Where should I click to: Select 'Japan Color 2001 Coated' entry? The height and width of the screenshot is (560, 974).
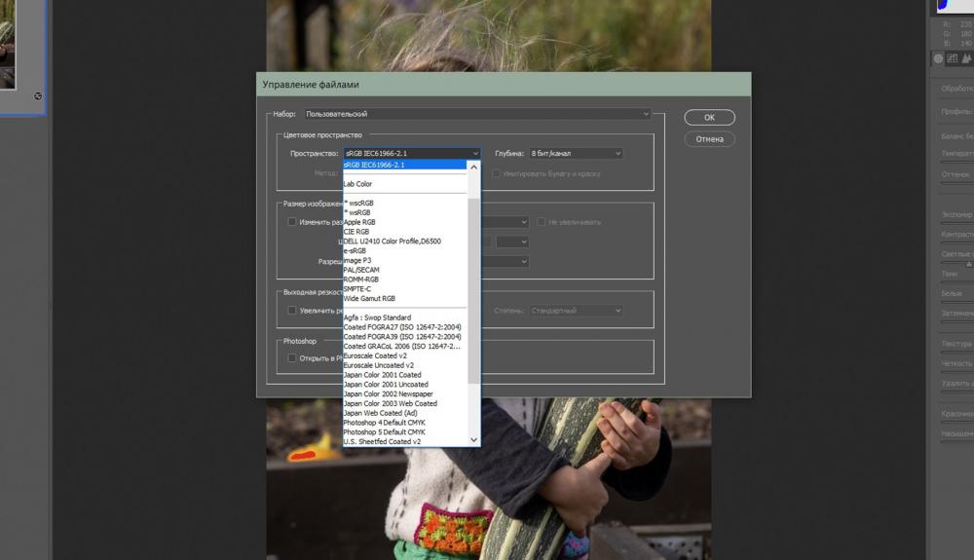pos(404,375)
